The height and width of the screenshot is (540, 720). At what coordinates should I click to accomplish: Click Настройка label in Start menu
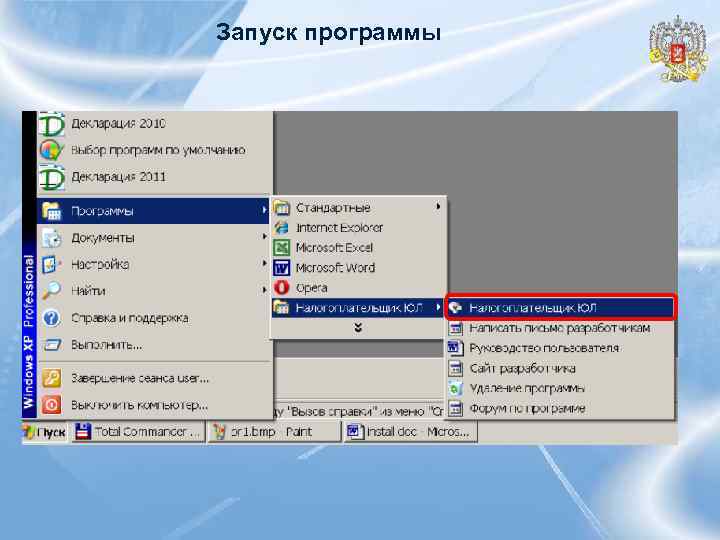[x=100, y=264]
